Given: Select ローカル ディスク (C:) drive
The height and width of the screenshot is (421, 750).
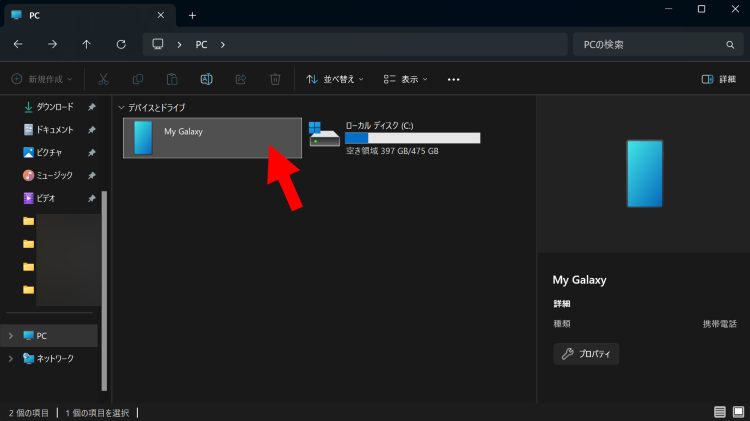Looking at the screenshot, I should (x=395, y=138).
